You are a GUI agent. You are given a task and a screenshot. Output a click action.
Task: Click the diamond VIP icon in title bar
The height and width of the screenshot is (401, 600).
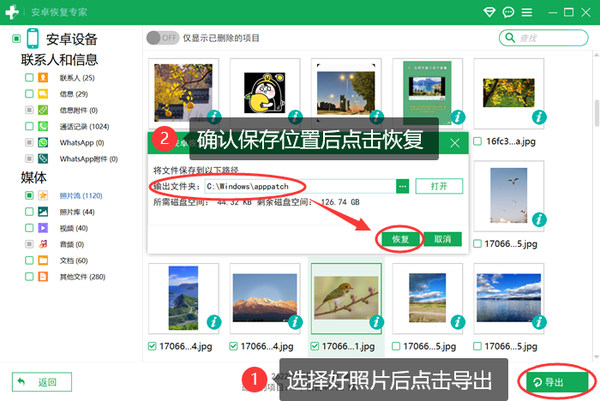[489, 12]
